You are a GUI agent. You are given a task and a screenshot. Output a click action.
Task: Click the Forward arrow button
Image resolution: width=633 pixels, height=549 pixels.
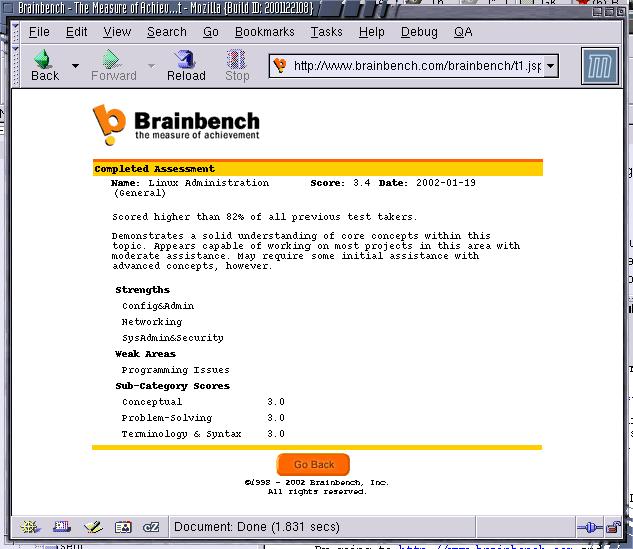click(x=113, y=65)
